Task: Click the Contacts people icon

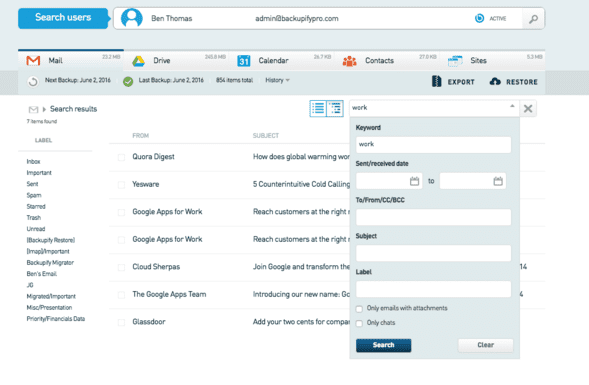Action: click(x=349, y=61)
